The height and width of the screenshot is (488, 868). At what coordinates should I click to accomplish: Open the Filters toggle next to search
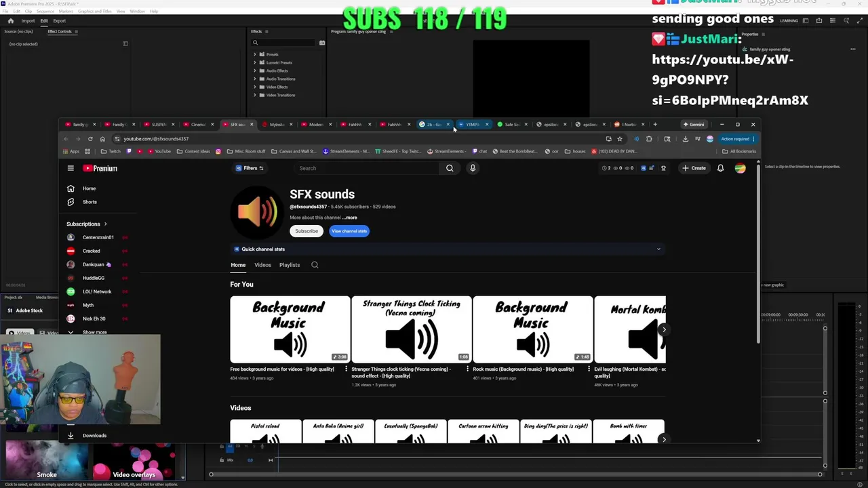click(x=250, y=168)
